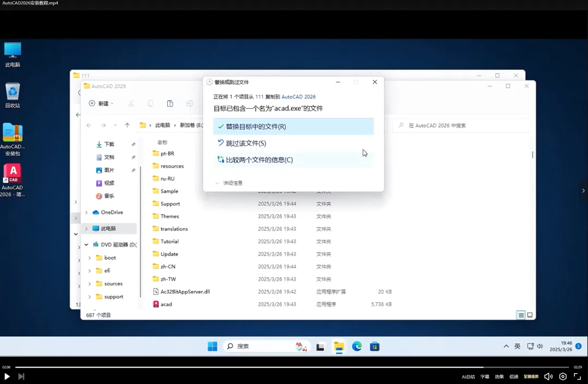Click 此电脑 in the address breadcrumb
588x384 pixels.
[163, 125]
